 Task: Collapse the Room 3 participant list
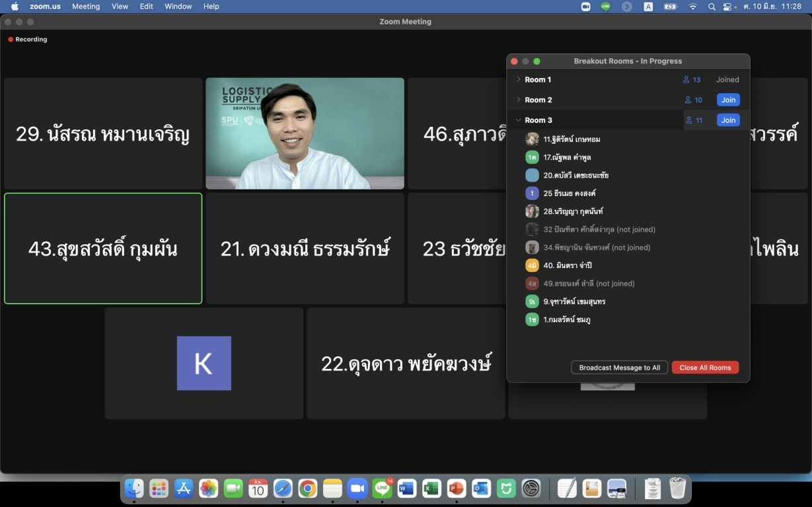pos(519,120)
